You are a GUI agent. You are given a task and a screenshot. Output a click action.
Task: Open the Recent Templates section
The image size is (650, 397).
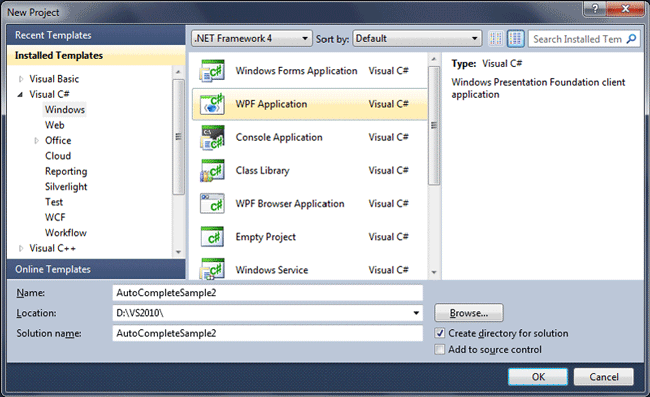96,35
